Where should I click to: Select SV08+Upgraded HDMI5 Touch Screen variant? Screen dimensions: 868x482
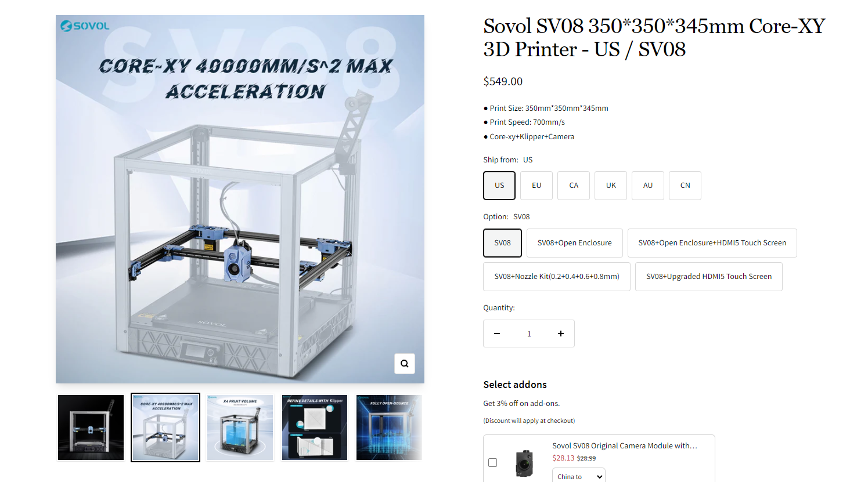click(709, 277)
